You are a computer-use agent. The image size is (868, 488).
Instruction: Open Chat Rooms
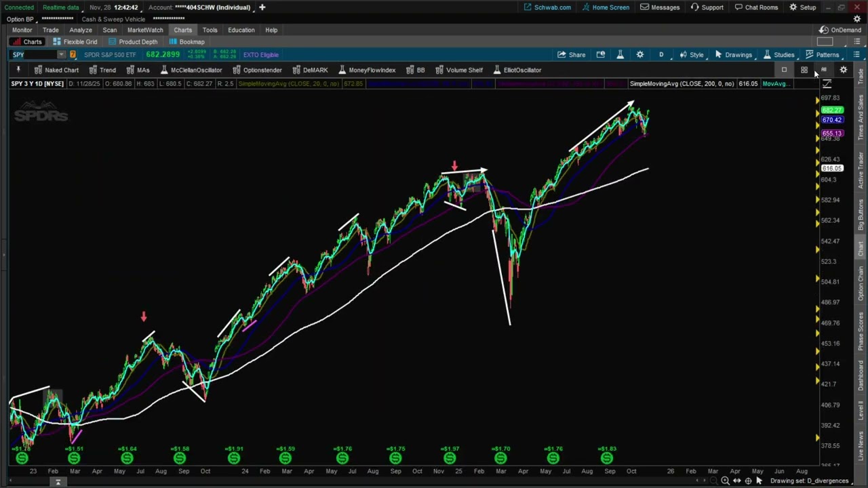[x=755, y=7]
